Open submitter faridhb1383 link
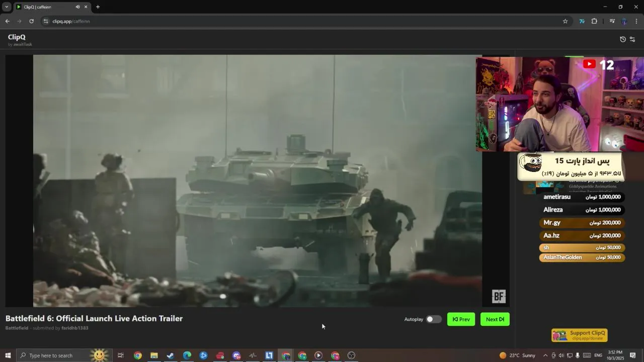Viewport: 644px width, 362px height. click(74, 328)
